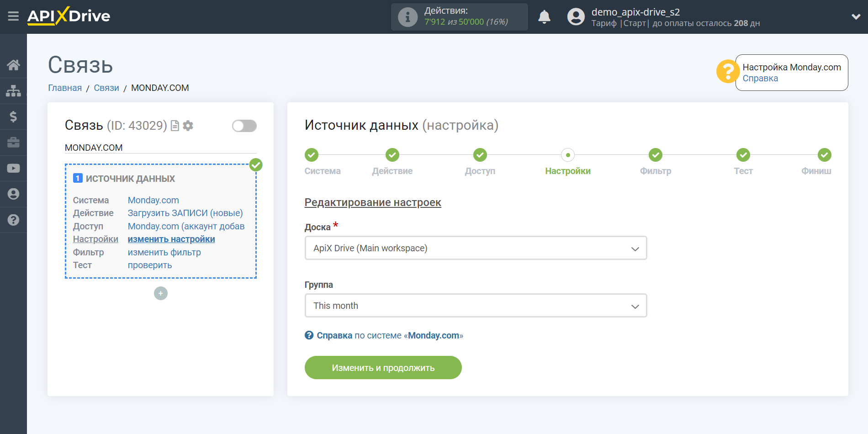
Task: Click the user avatar icon
Action: 576,17
